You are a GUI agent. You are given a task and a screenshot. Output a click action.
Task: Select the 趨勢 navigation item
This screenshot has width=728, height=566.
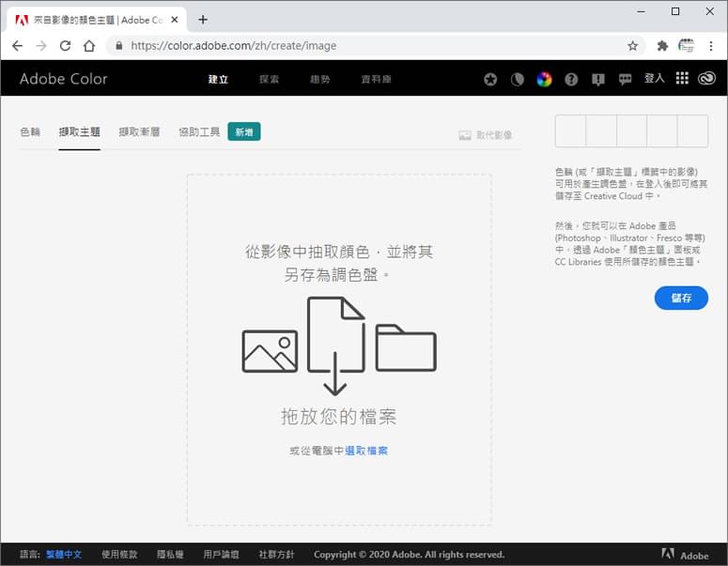pyautogui.click(x=320, y=80)
